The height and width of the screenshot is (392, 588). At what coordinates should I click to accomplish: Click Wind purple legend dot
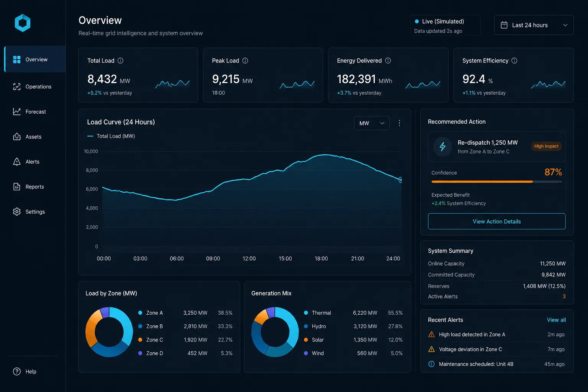click(306, 353)
